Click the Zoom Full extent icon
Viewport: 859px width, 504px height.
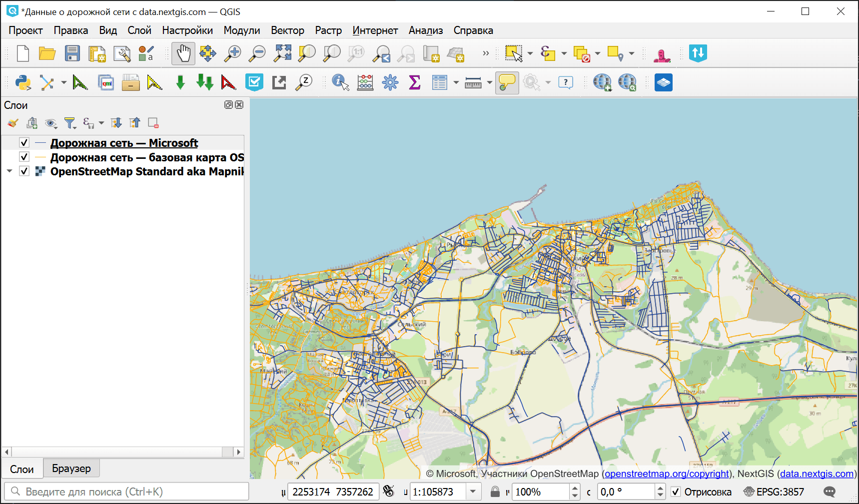click(282, 53)
